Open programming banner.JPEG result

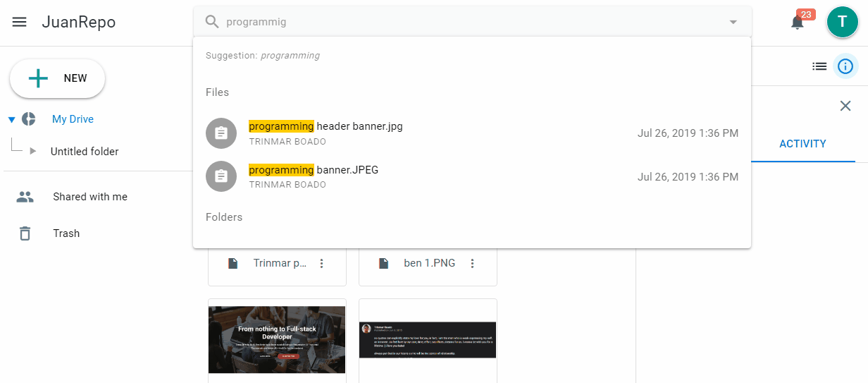pos(472,176)
